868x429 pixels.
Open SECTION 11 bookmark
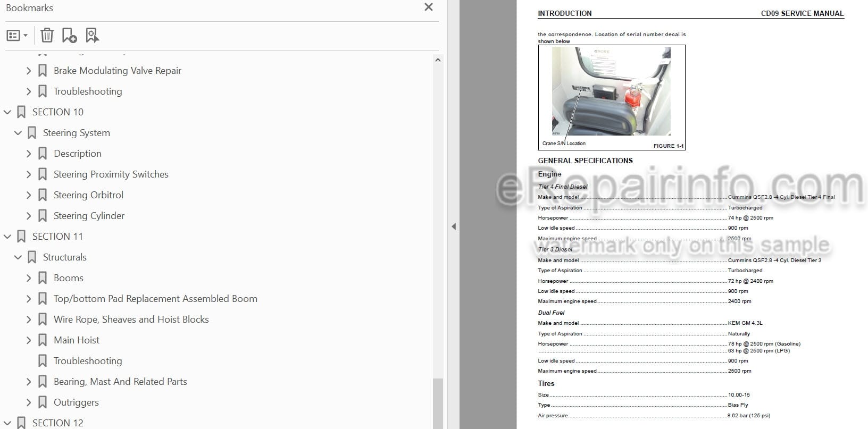(57, 237)
